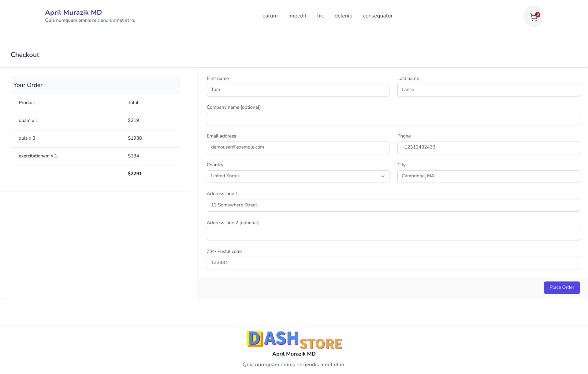This screenshot has width=588, height=374.
Task: Focus the Email address field
Action: coord(298,148)
